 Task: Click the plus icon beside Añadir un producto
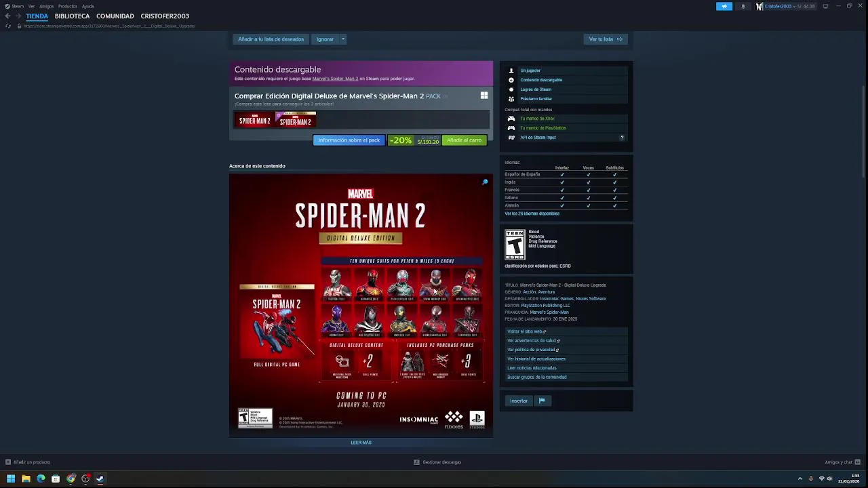[x=8, y=462]
